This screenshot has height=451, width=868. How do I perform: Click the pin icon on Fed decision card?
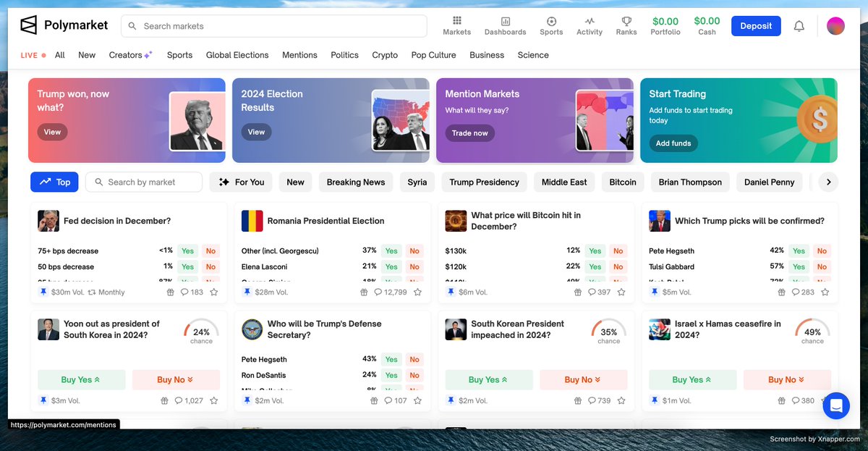pos(43,292)
